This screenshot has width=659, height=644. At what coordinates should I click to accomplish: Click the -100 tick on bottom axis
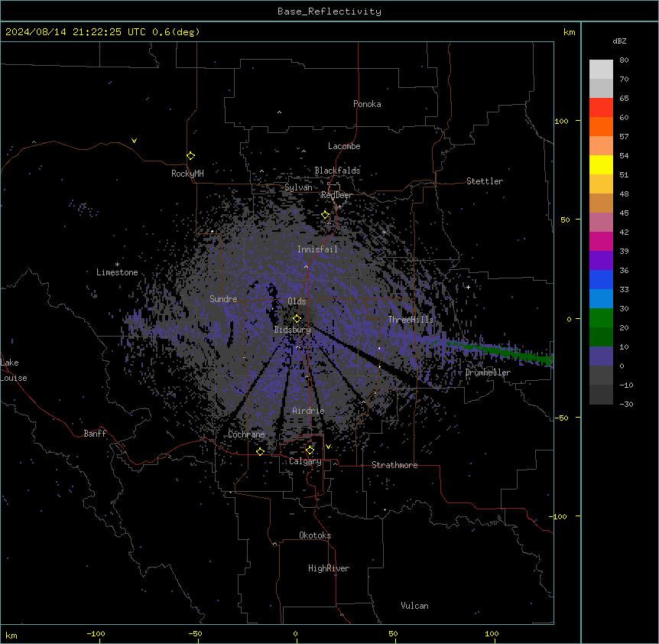click(96, 633)
